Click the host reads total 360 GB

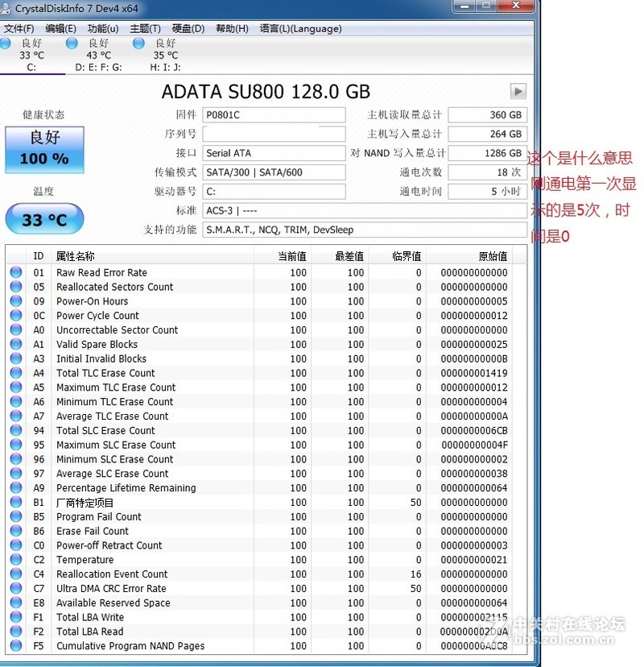(488, 115)
